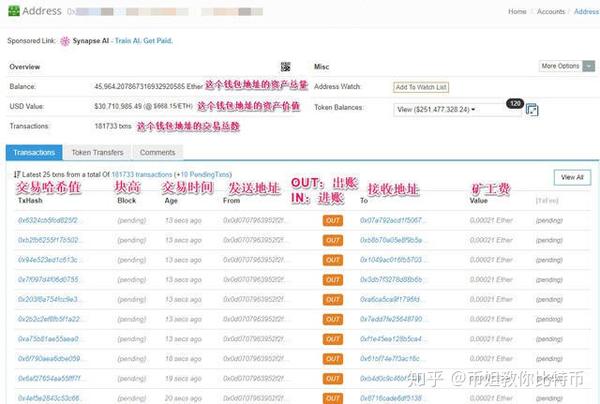The image size is (600, 404).
Task: Click the 19 secs ago age cell
Action: pos(183,379)
